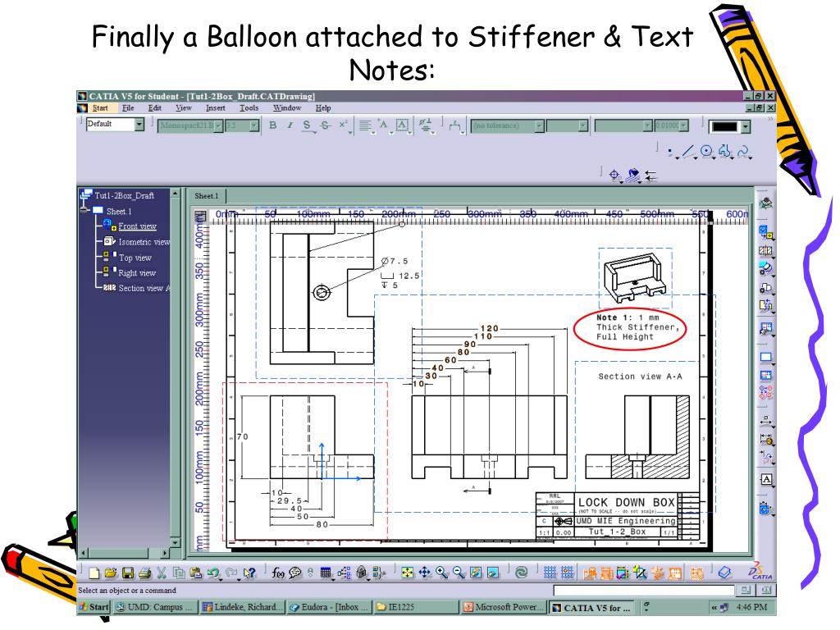This screenshot has width=840, height=630.
Task: Open the Insert menu
Action: point(216,107)
